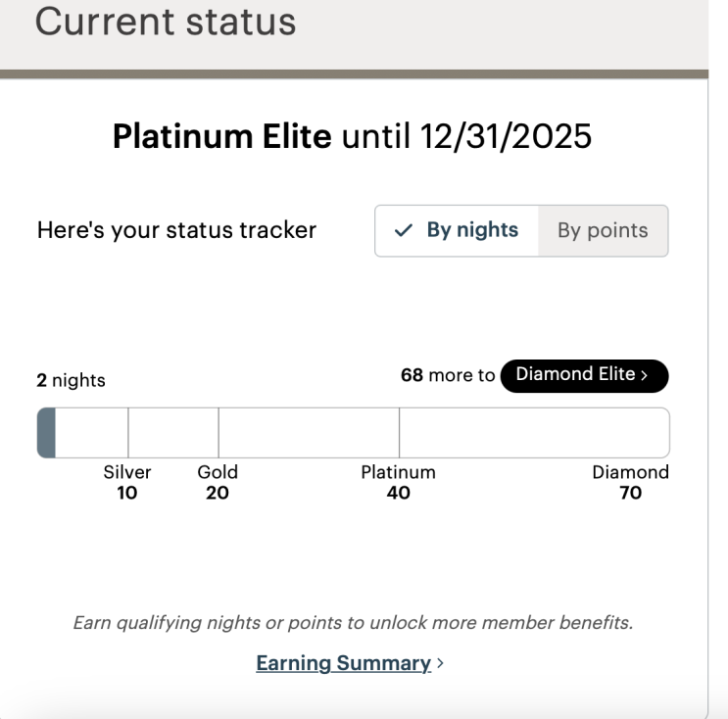Select the Silver 10 milestone label
728x719 pixels.
(127, 482)
